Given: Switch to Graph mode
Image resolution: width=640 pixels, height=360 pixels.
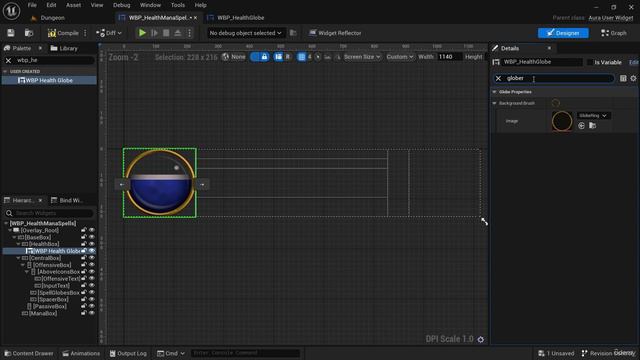Looking at the screenshot, I should [613, 33].
